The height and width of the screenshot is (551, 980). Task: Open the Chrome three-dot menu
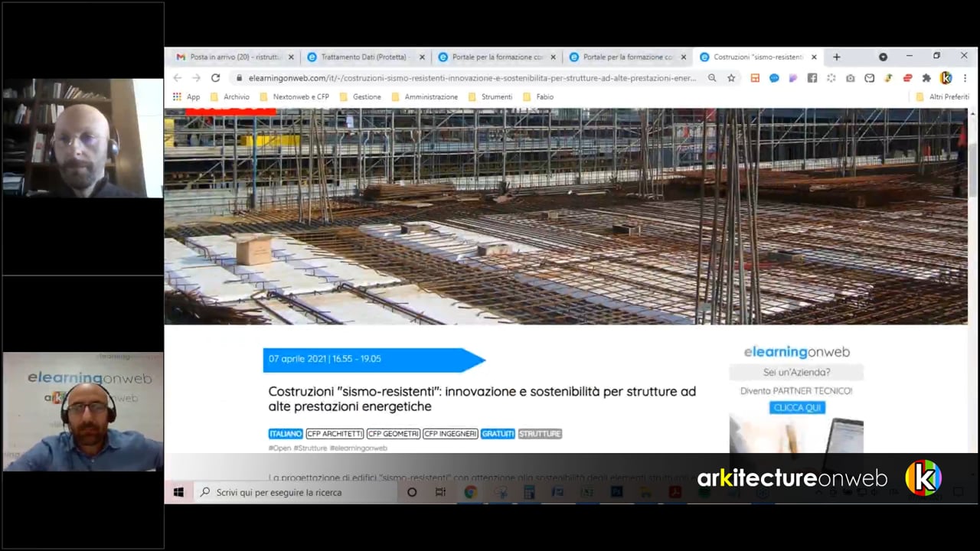965,78
